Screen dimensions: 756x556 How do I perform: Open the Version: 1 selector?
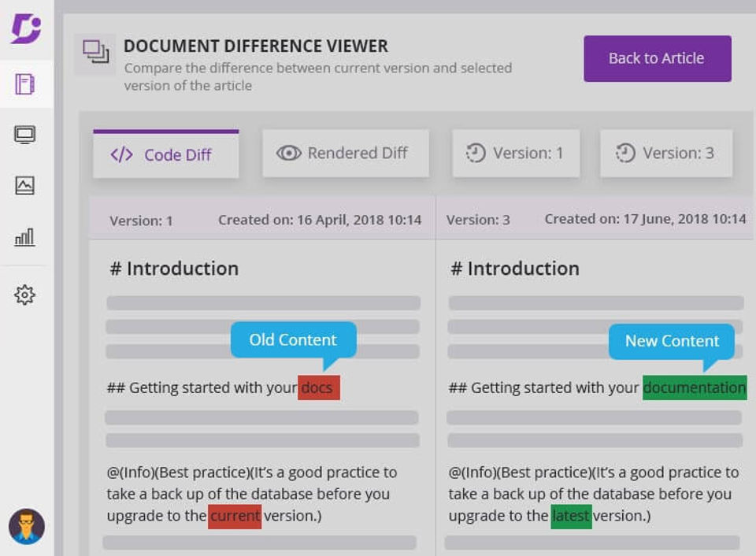pyautogui.click(x=516, y=153)
